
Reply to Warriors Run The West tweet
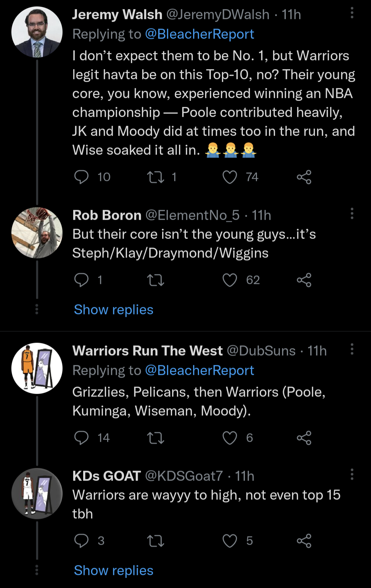coord(82,438)
